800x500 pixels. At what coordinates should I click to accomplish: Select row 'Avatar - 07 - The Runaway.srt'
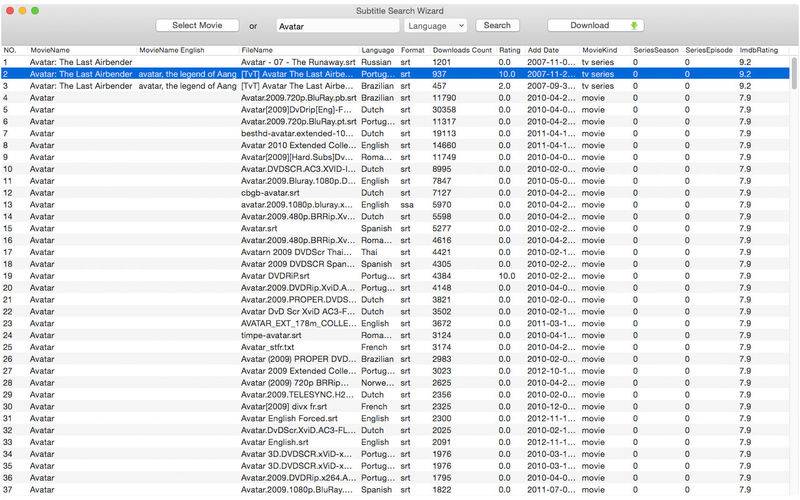[x=298, y=62]
